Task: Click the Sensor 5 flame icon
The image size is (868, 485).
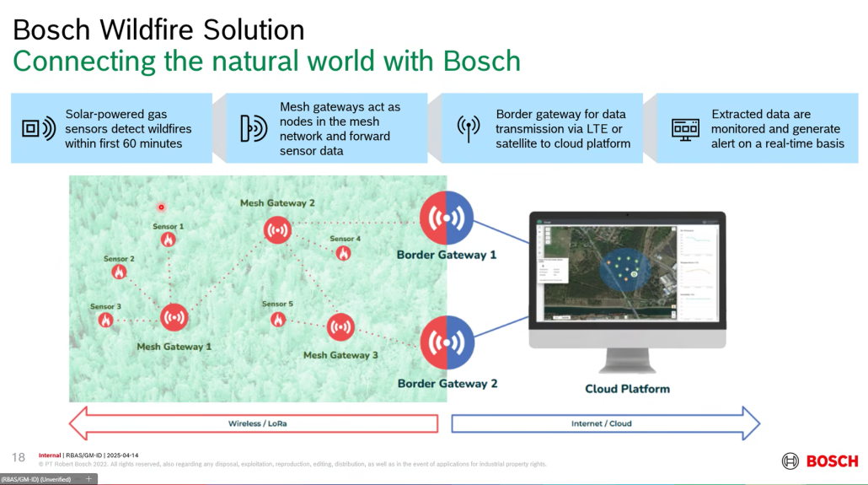Action: click(x=278, y=320)
